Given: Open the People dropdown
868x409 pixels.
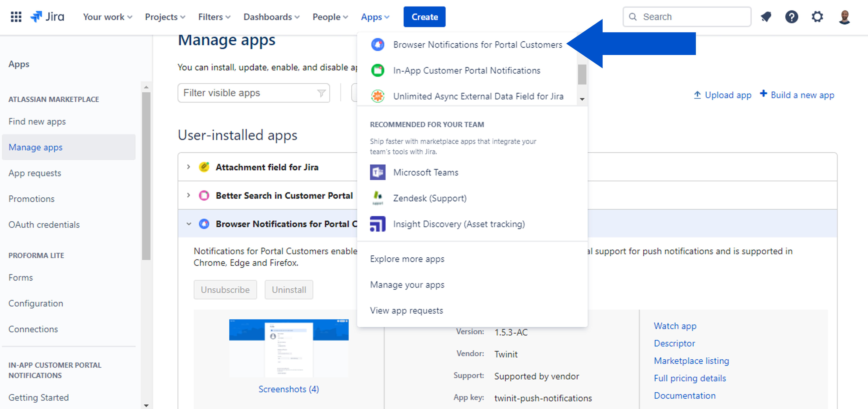Looking at the screenshot, I should [330, 17].
